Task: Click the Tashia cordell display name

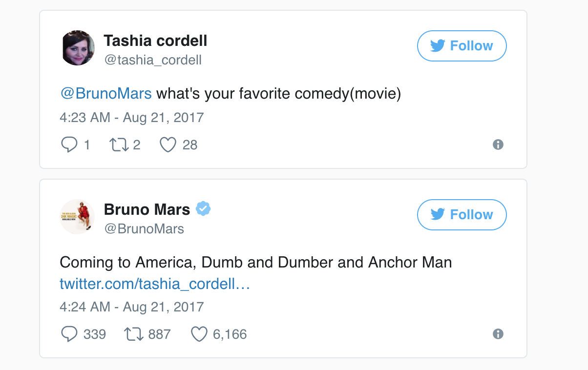Action: tap(155, 41)
